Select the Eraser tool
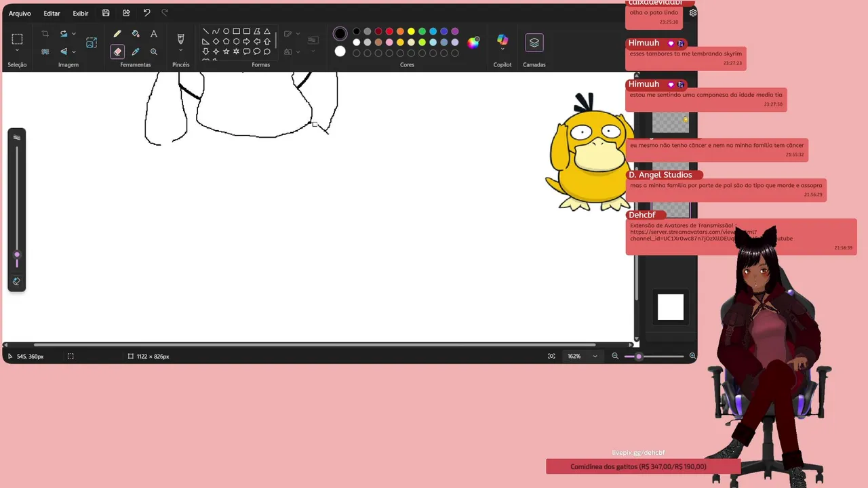Screen dimensions: 868x488 pyautogui.click(x=117, y=52)
